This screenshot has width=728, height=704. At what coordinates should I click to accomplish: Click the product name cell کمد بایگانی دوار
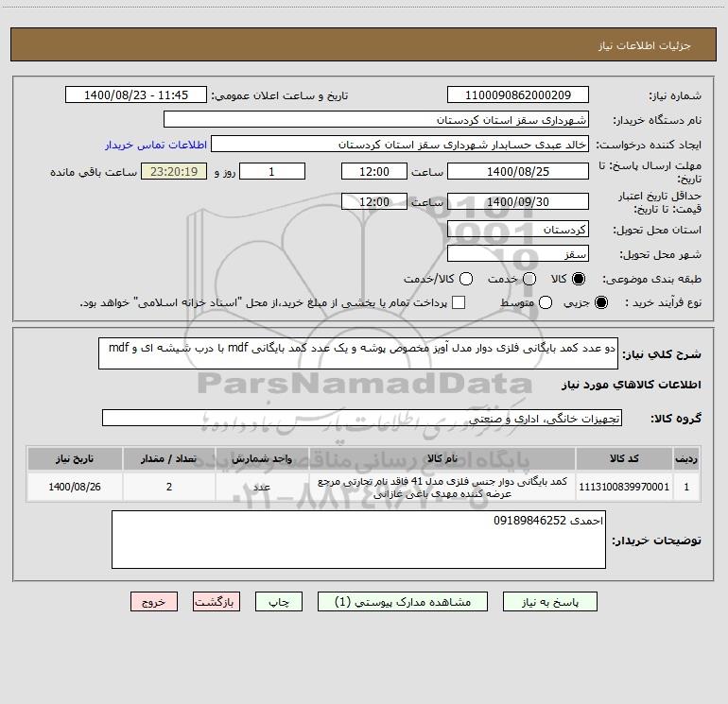pyautogui.click(x=442, y=488)
